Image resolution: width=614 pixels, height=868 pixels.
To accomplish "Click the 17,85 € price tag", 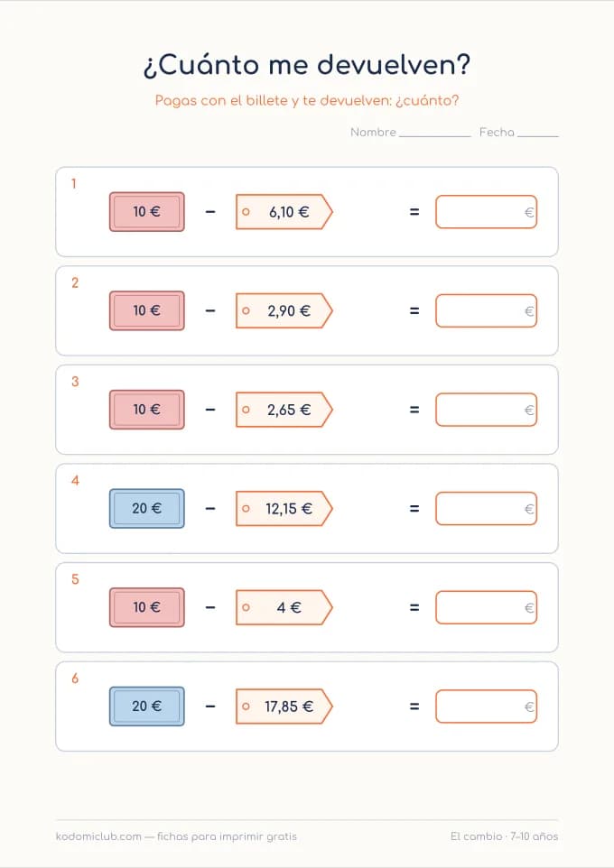I will [x=284, y=706].
